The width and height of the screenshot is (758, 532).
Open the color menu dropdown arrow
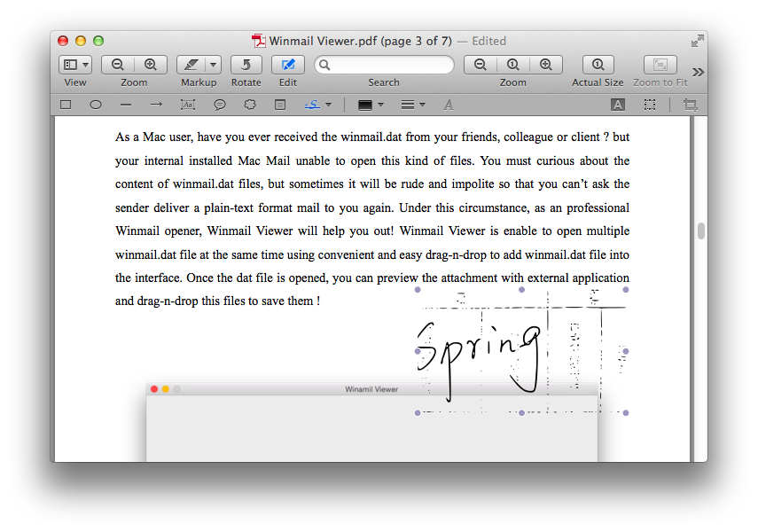380,105
